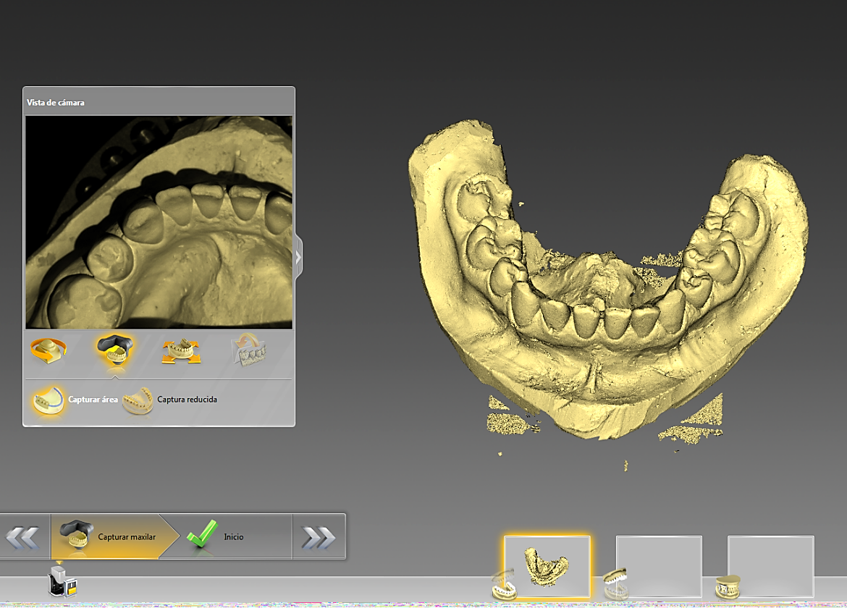Click the model move arrows icon
The width and height of the screenshot is (847, 616).
181,351
